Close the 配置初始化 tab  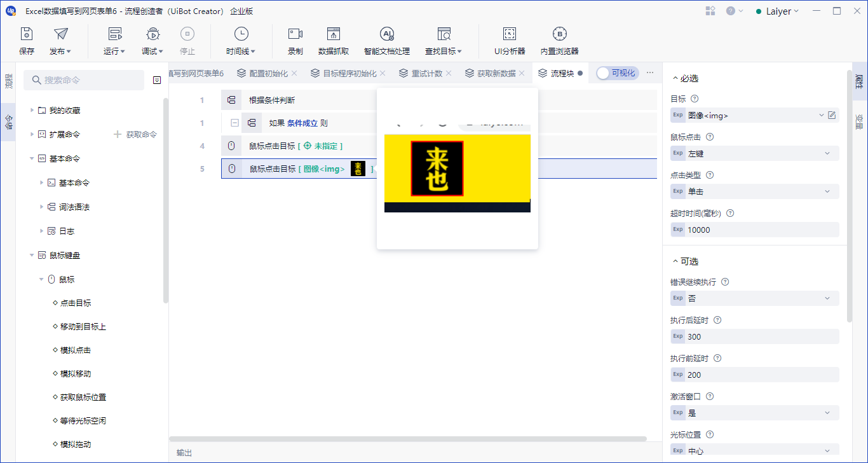point(294,74)
